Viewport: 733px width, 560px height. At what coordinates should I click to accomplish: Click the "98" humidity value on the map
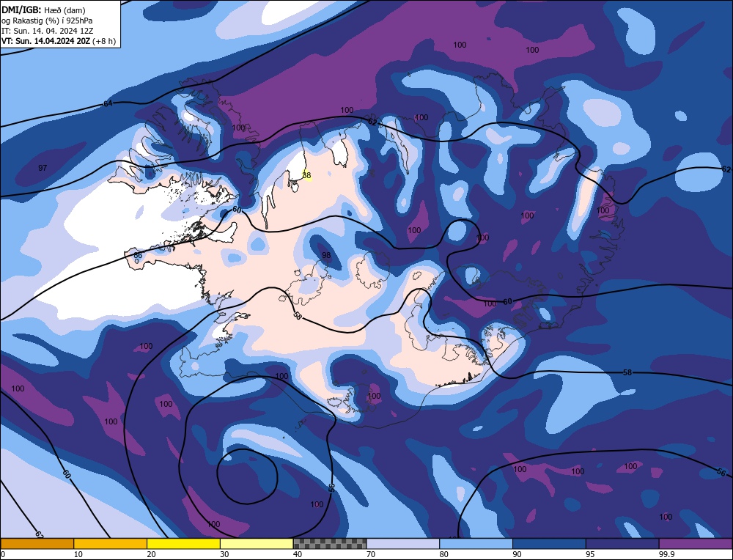click(x=326, y=255)
